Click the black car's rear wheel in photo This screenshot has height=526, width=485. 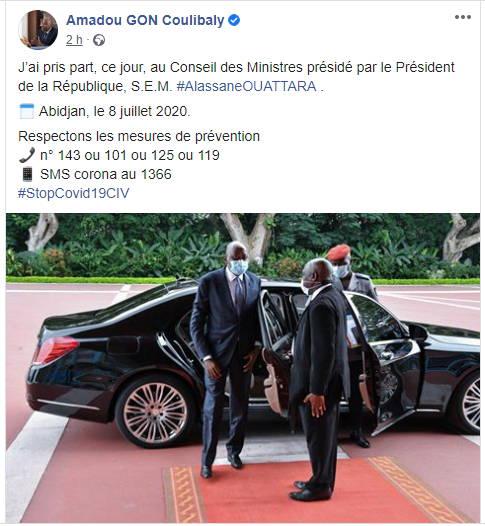coord(155,412)
